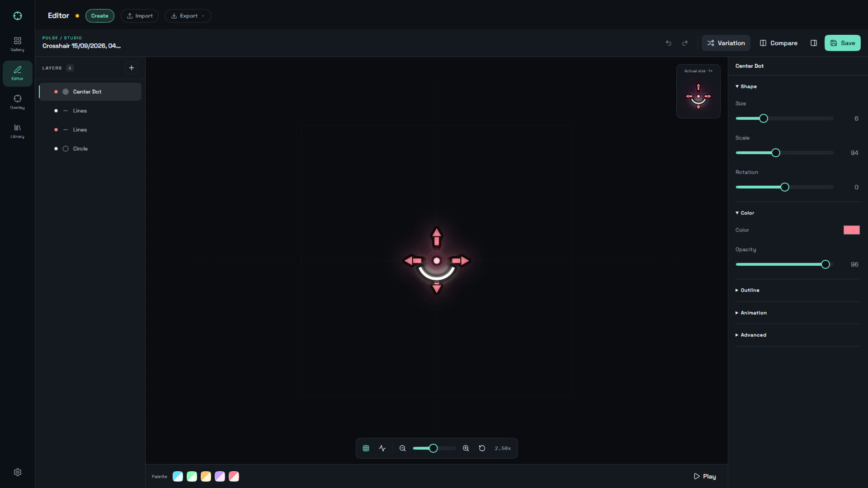
Task: Toggle visibility dot of Circle layer
Action: (56, 149)
